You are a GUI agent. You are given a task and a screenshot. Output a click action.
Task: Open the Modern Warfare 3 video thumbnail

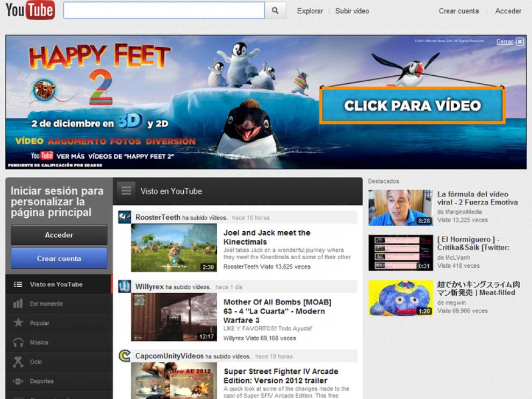point(174,317)
